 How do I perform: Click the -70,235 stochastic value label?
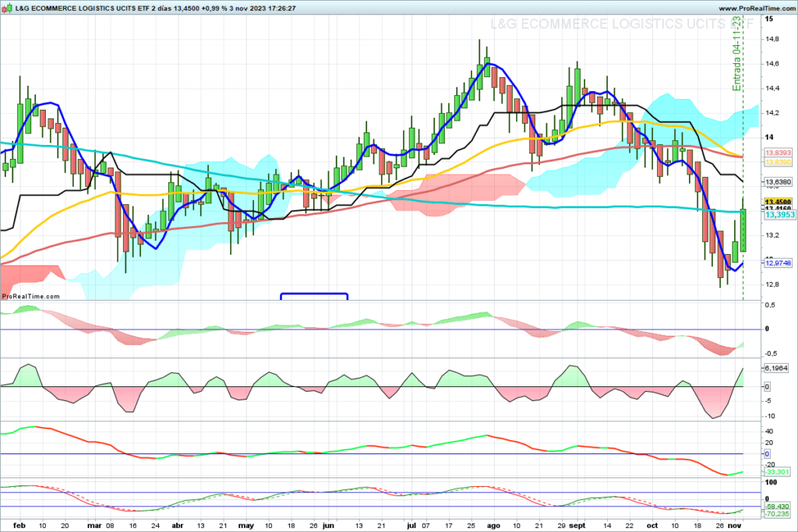coord(777,513)
